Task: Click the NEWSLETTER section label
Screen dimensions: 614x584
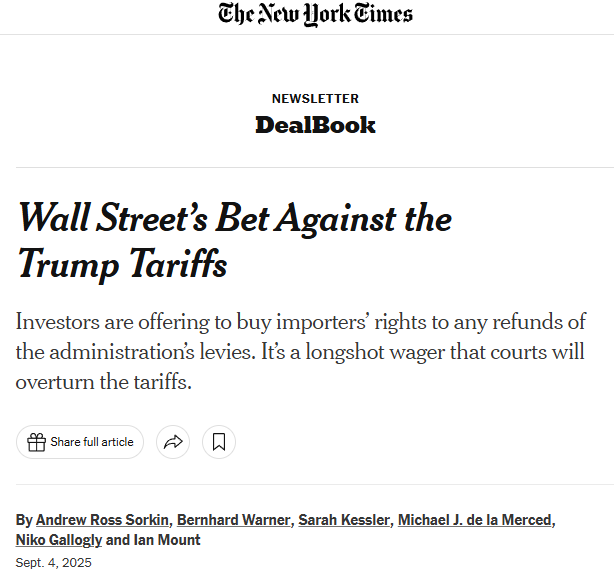Action: tap(315, 99)
